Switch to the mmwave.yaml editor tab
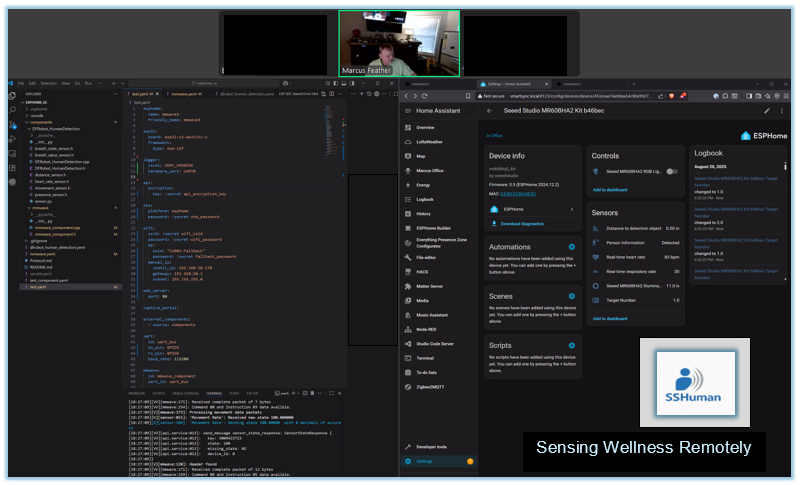This screenshot has width=802, height=485. click(x=185, y=94)
